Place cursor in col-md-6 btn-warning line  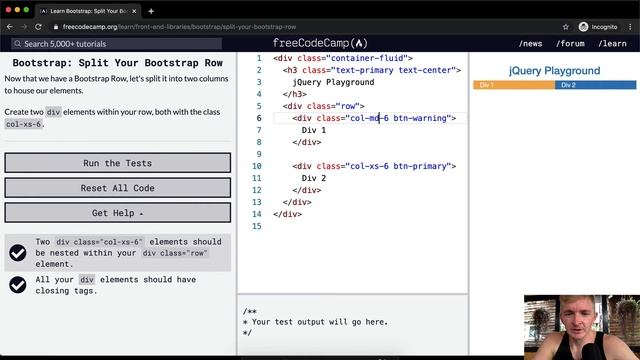pos(374,118)
